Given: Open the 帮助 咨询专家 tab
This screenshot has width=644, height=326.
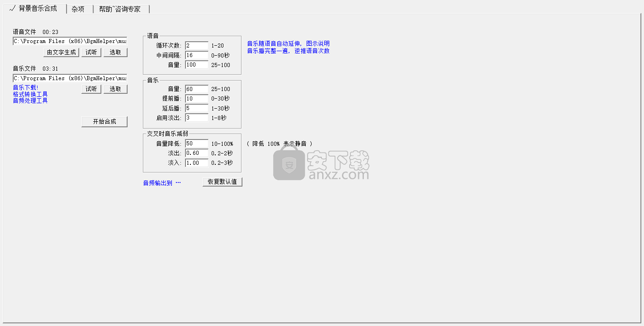Looking at the screenshot, I should 120,9.
